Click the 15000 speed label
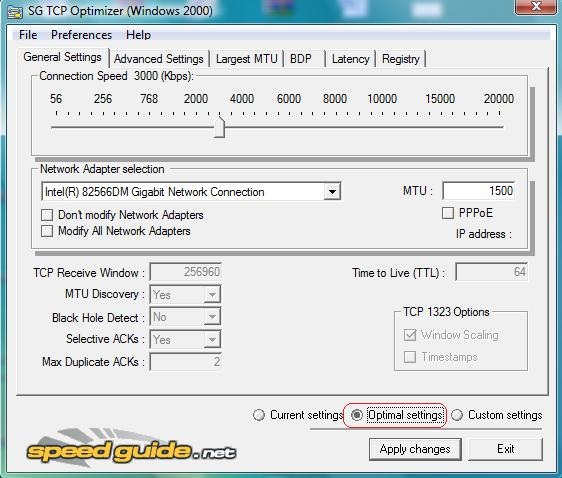This screenshot has width=562, height=478. coord(440,99)
